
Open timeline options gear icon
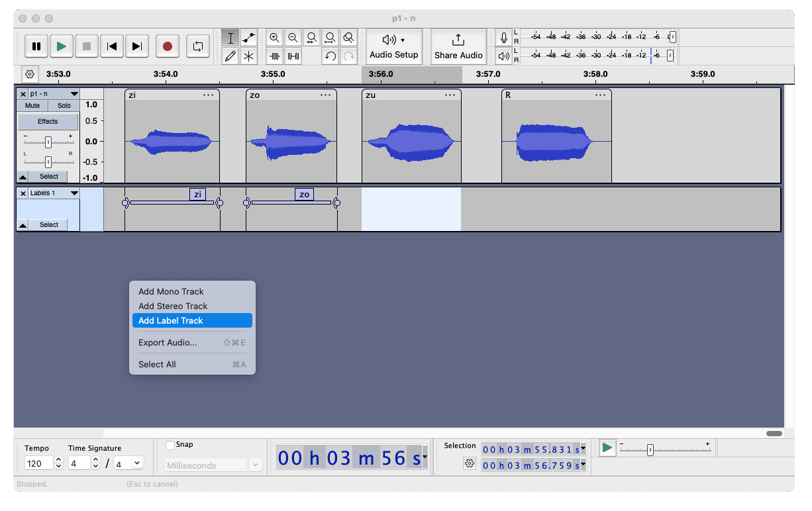pos(30,74)
